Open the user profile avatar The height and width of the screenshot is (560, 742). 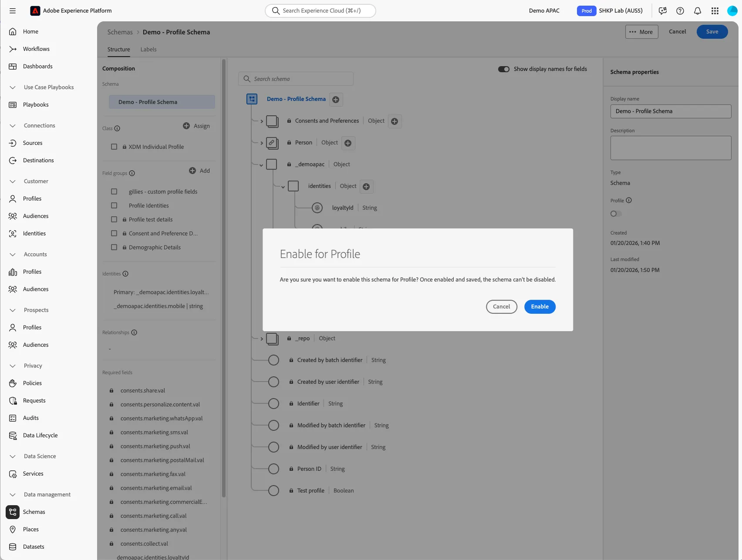[732, 11]
